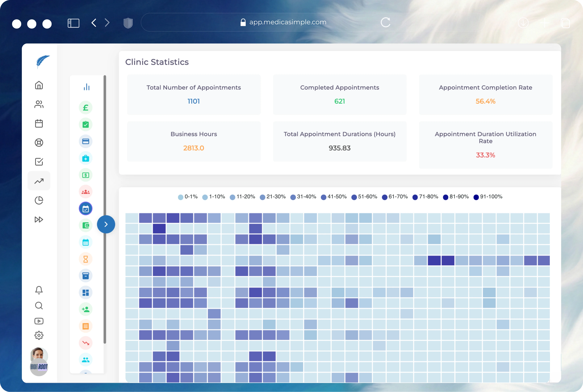Open the orange receipt report icon
583x392 pixels.
[x=86, y=326]
